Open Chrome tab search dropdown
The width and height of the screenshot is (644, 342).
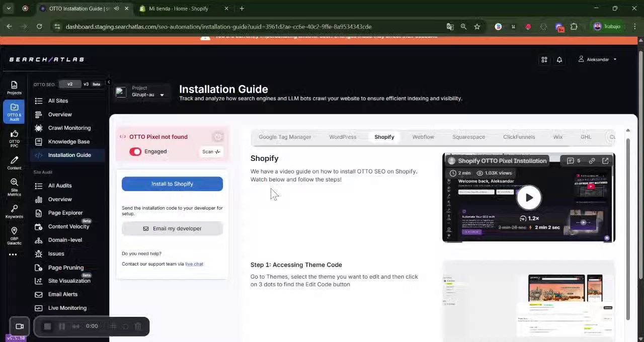(x=9, y=9)
